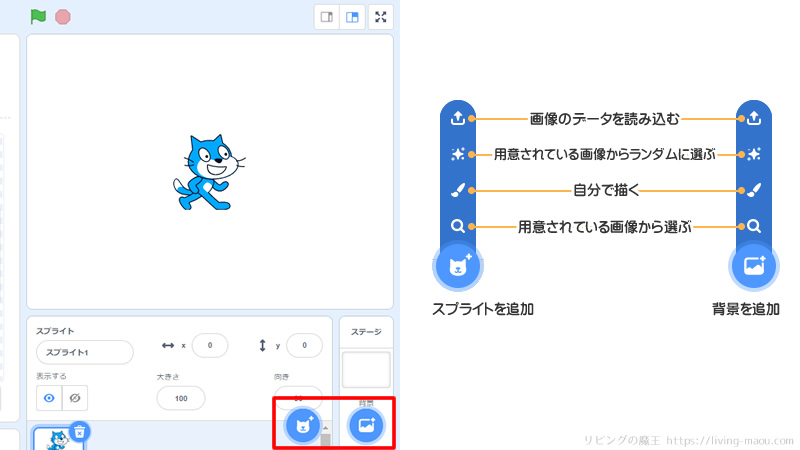800x450 pixels.
Task: Click the horizontal arrows x icon
Action: (x=168, y=345)
